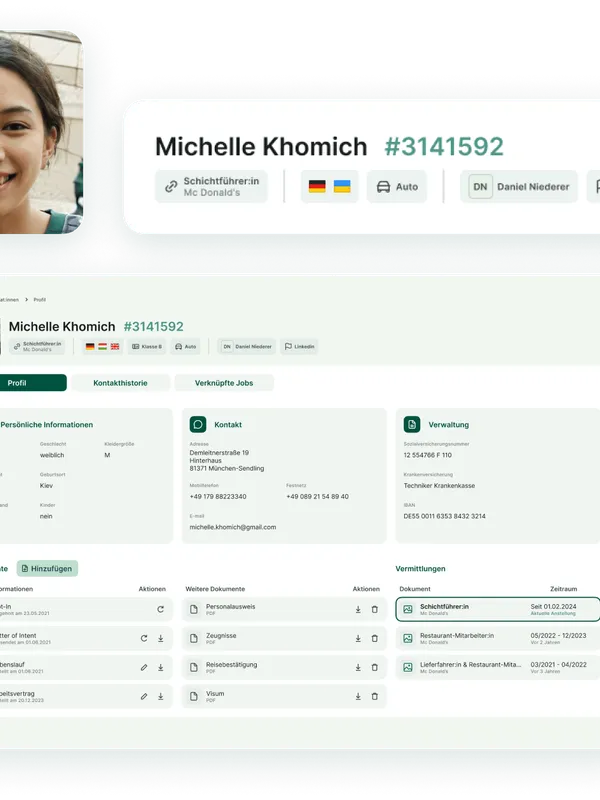Select the Schichtführer:in placement row
The width and height of the screenshot is (600, 800).
pos(498,609)
